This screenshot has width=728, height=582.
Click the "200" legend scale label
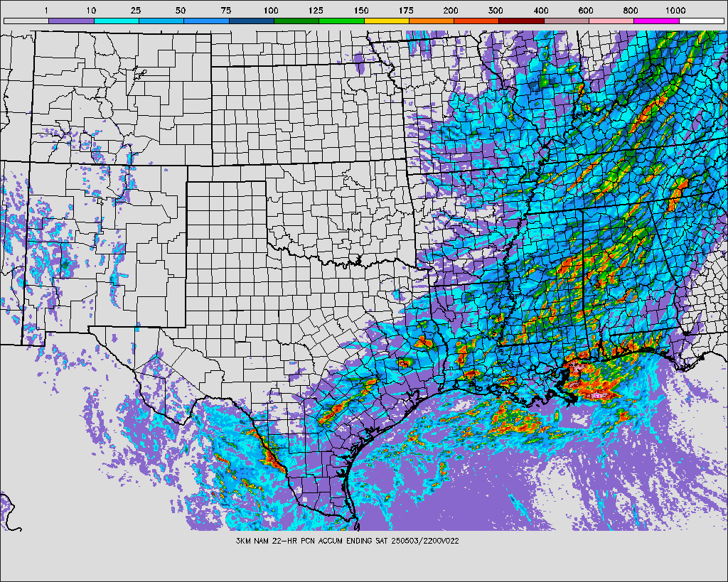pyautogui.click(x=451, y=10)
